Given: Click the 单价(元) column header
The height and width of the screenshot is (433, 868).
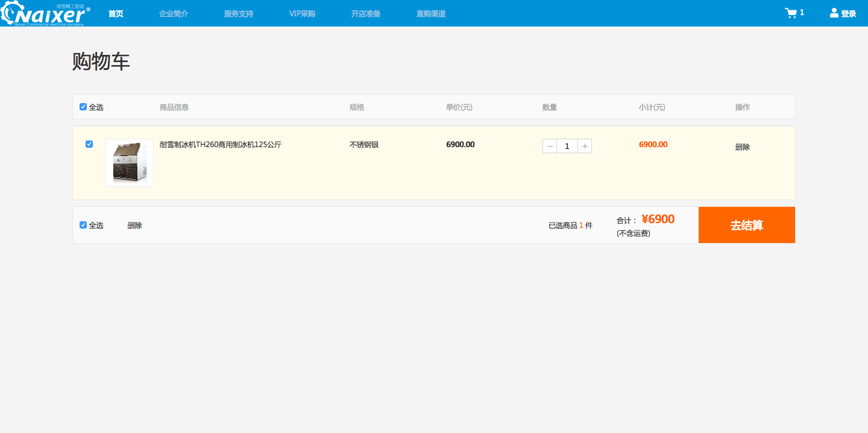Looking at the screenshot, I should 459,107.
